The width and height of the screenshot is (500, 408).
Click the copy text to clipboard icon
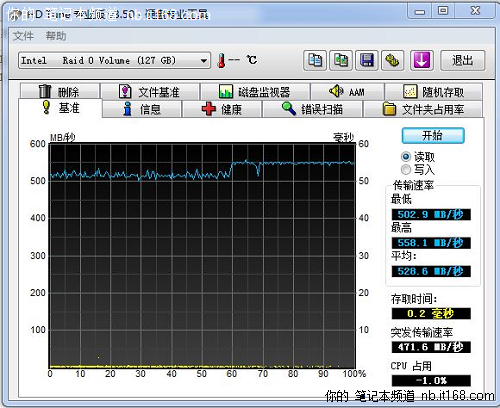click(315, 61)
